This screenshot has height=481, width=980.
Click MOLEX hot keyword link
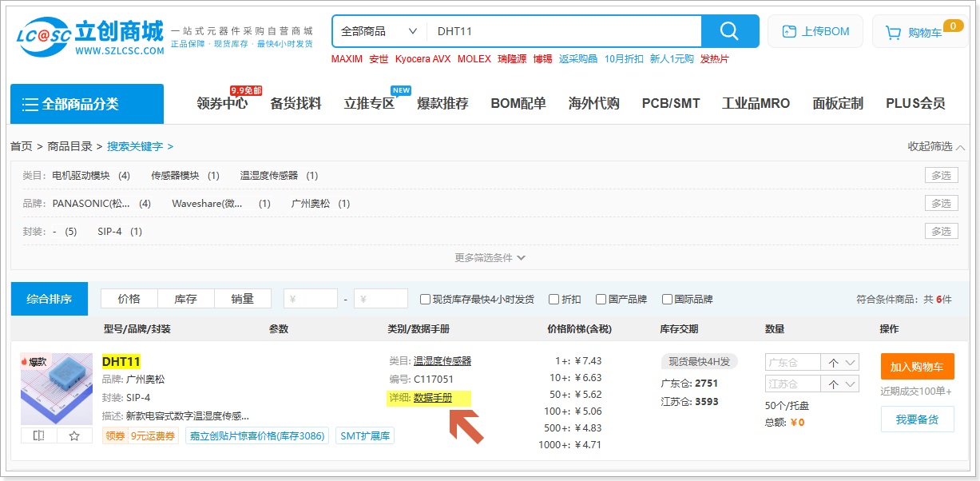coord(474,59)
